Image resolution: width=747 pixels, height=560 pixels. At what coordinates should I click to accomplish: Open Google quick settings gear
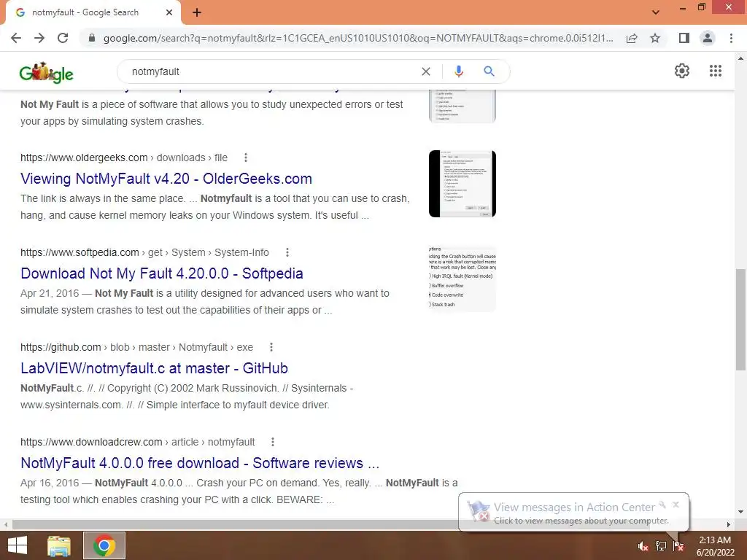click(x=682, y=71)
